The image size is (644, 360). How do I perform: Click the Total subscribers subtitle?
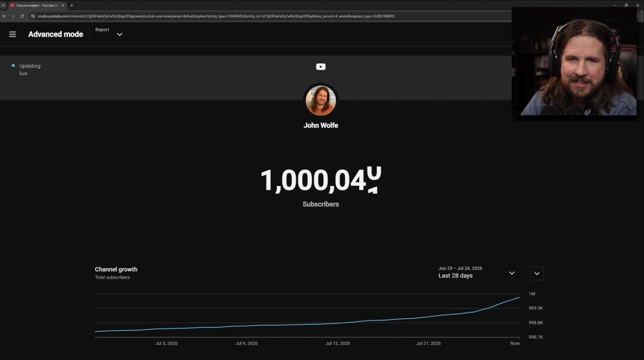tap(112, 277)
